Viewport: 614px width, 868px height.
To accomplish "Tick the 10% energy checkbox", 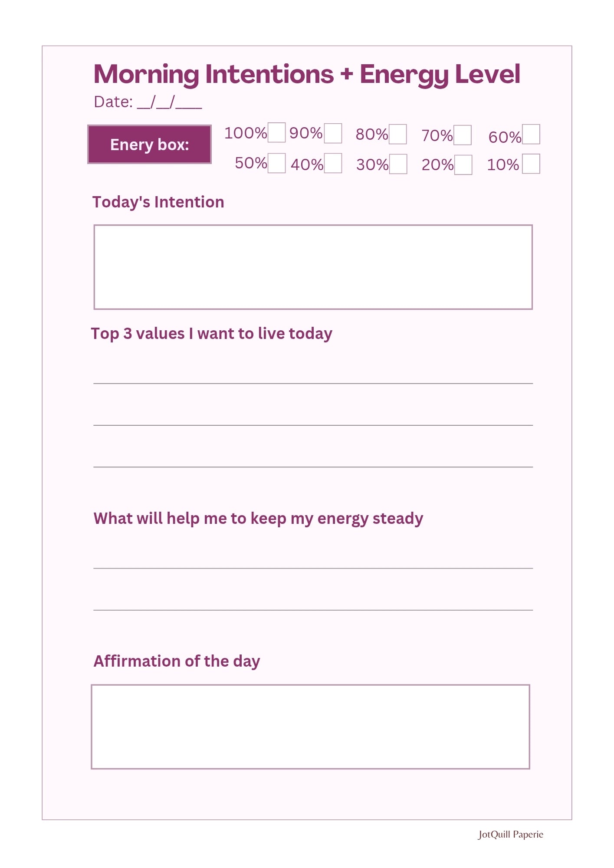I will 531,164.
